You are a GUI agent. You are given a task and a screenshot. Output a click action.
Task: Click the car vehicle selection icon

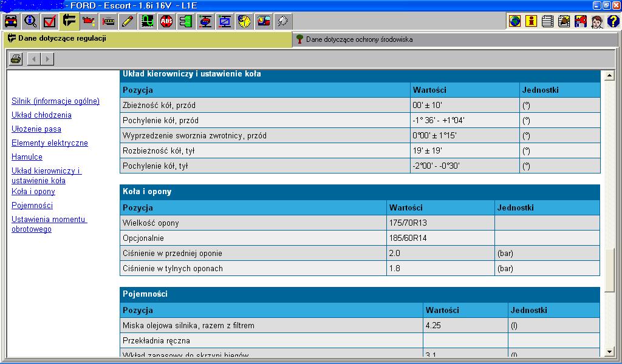coord(11,22)
